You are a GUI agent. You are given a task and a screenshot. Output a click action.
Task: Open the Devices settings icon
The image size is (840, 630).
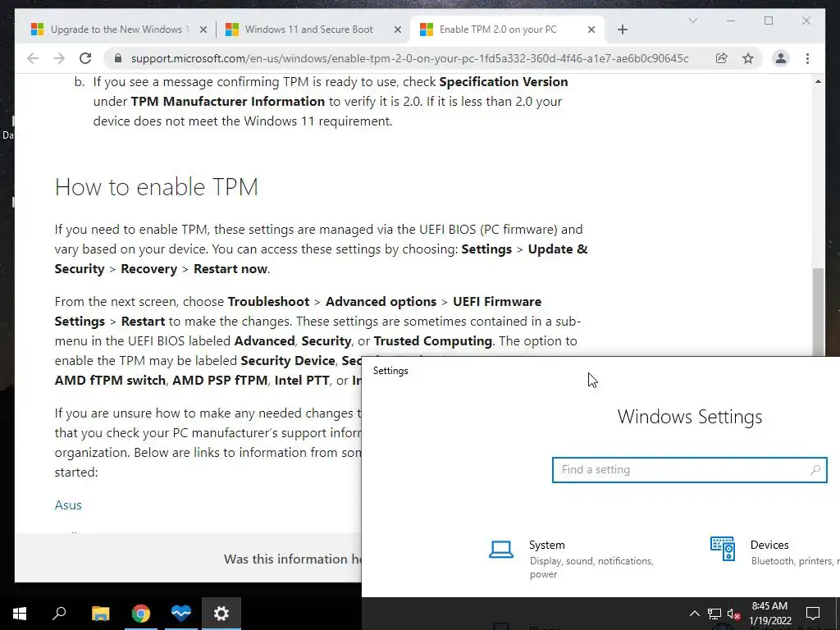tap(722, 549)
